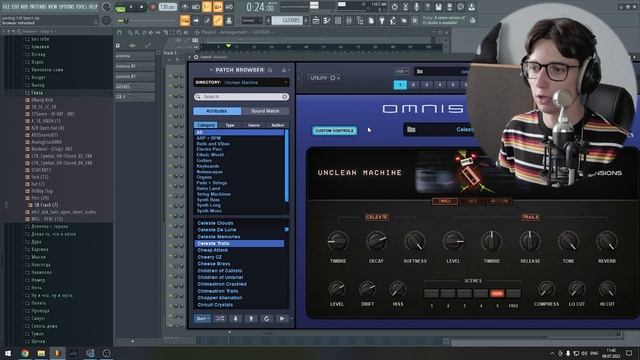This screenshot has height=360, width=640.
Task: Open the Genre filter column
Action: point(254,125)
